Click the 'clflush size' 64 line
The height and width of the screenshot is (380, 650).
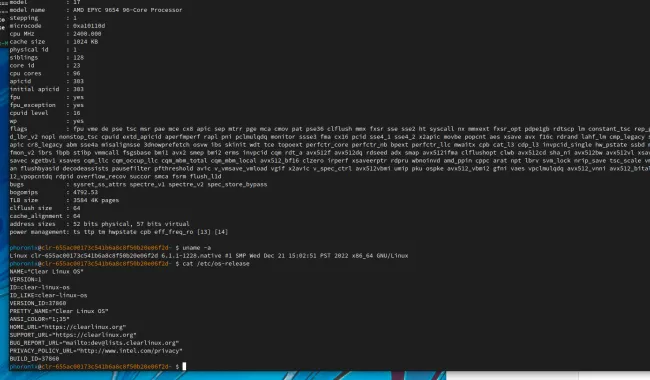click(x=45, y=208)
